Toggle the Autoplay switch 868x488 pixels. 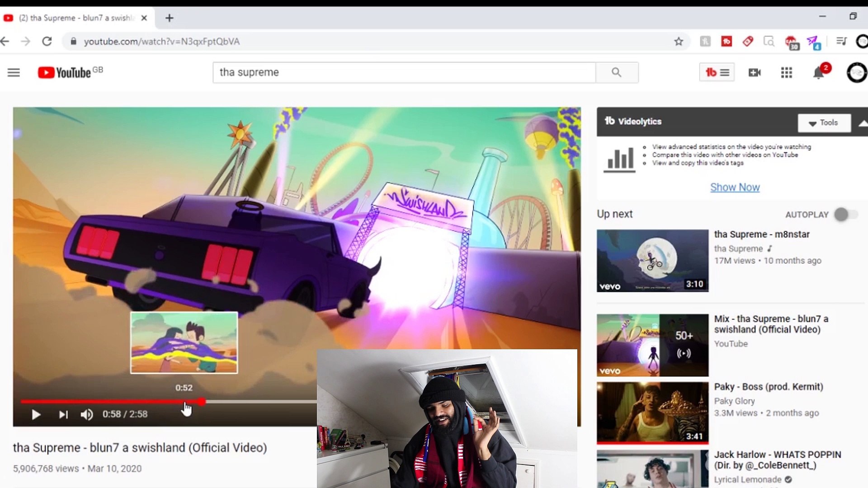pyautogui.click(x=845, y=215)
